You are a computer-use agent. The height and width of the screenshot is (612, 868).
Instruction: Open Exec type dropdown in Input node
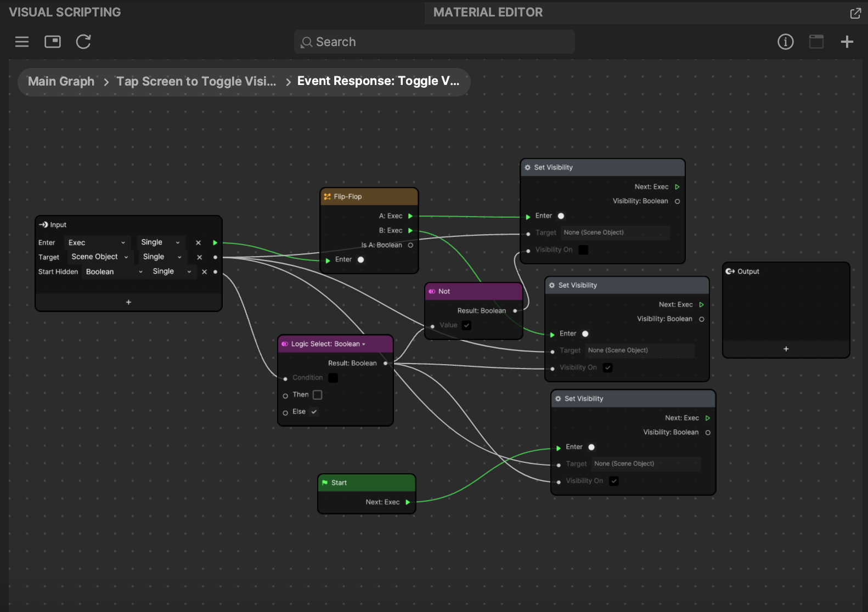click(97, 242)
